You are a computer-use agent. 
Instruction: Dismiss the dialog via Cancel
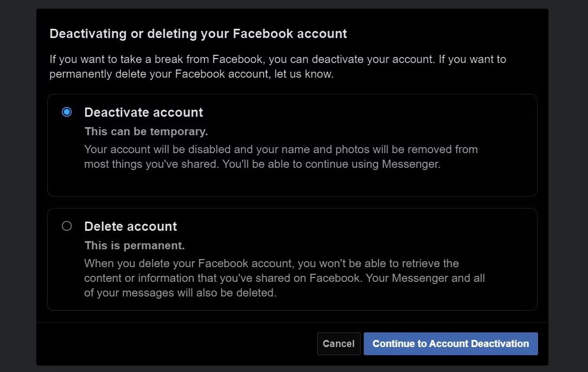pyautogui.click(x=338, y=343)
